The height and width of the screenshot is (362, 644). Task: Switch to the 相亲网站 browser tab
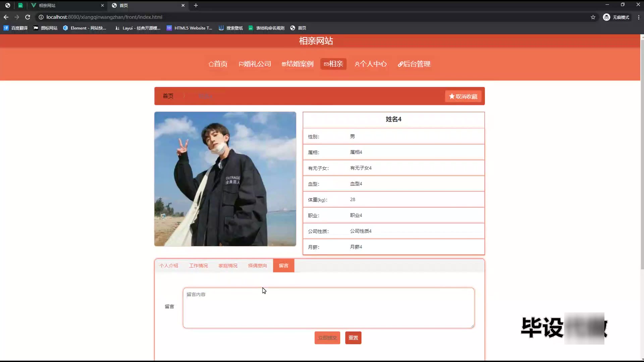[67, 5]
